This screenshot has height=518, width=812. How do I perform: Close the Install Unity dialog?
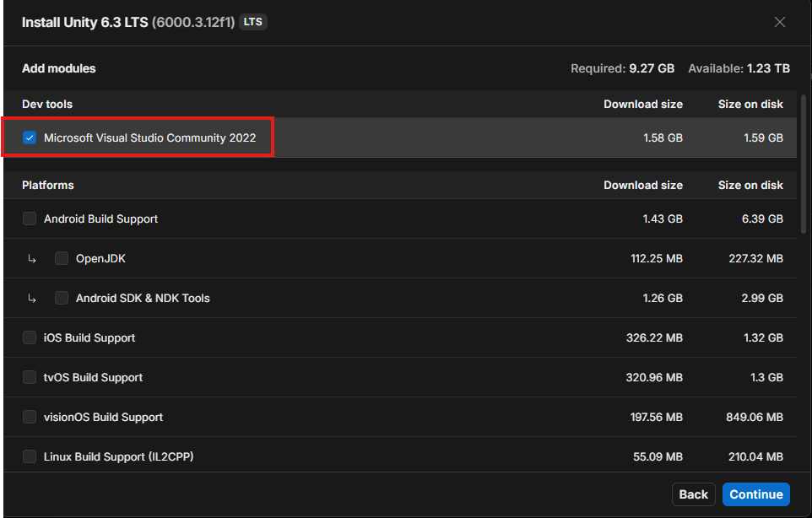click(x=780, y=22)
